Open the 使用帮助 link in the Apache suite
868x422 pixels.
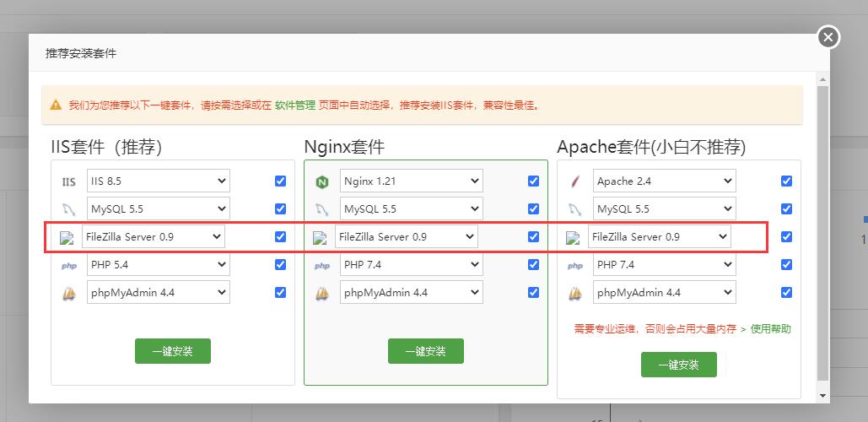coord(771,329)
